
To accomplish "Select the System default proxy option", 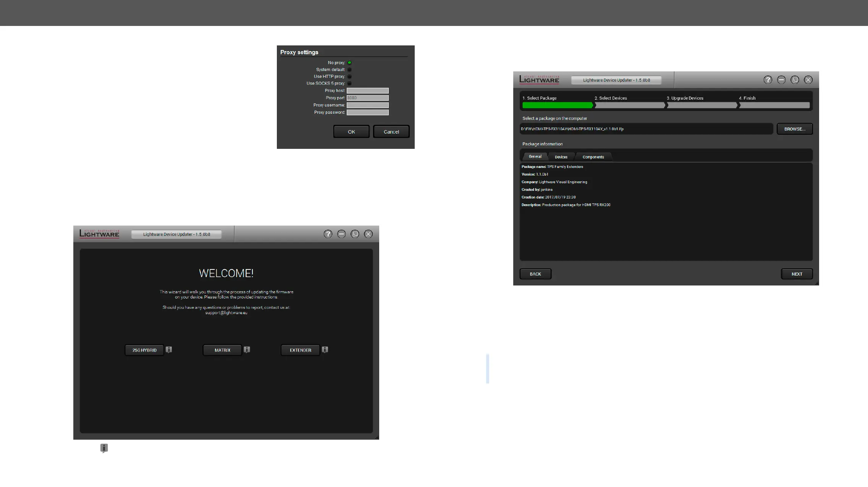I will point(349,69).
